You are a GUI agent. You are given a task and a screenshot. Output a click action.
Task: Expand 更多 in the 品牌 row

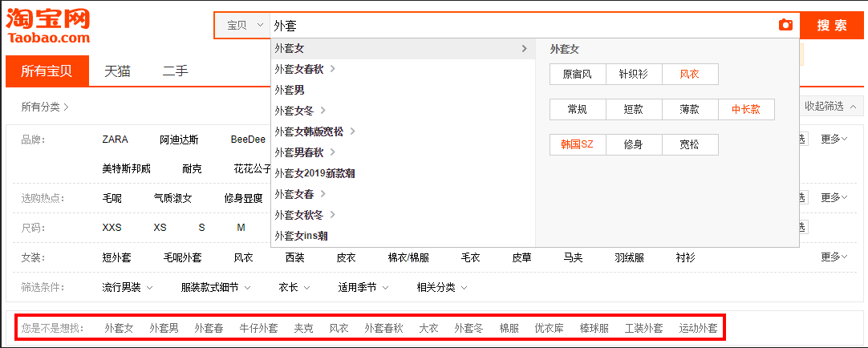[x=834, y=140]
